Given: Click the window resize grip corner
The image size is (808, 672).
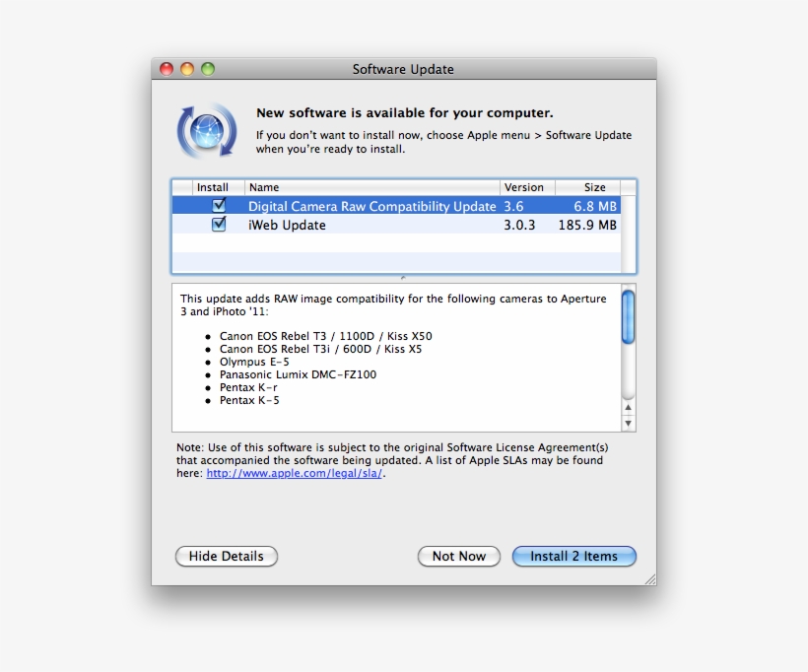Looking at the screenshot, I should pos(650,579).
